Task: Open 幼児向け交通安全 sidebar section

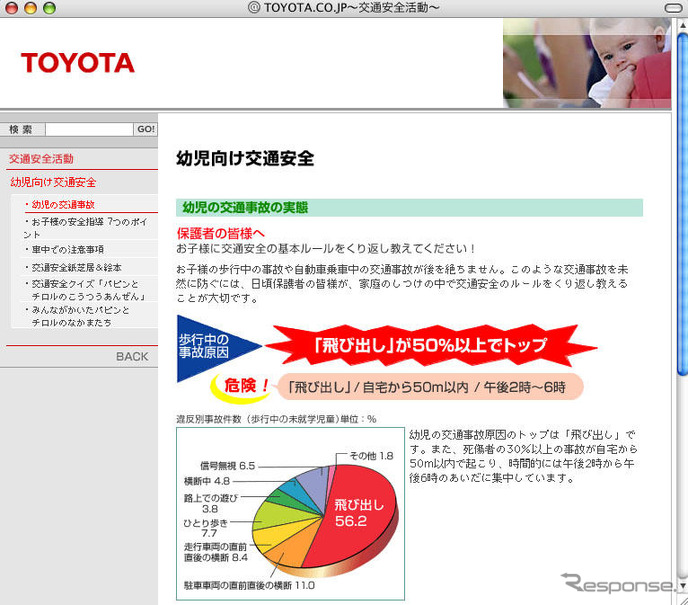Action: pos(53,182)
